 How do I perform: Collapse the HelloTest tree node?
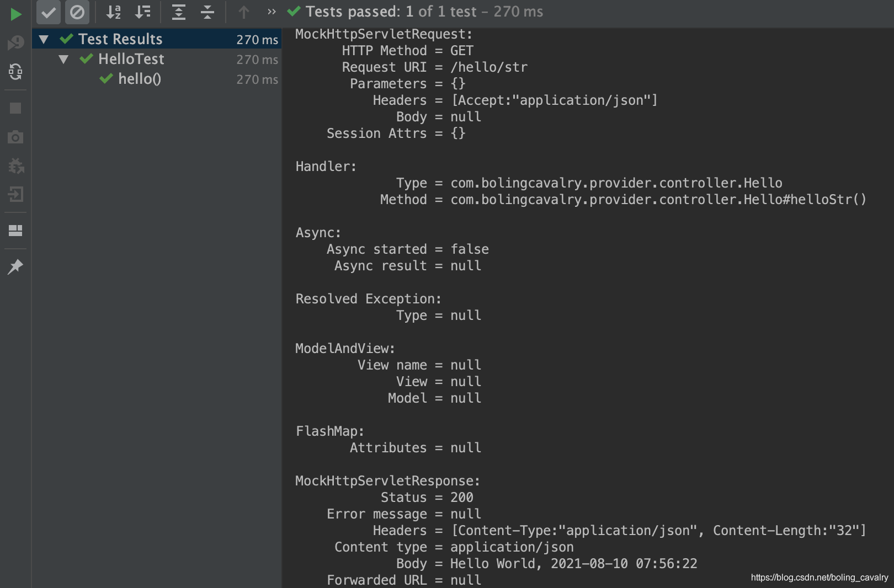[x=63, y=59]
